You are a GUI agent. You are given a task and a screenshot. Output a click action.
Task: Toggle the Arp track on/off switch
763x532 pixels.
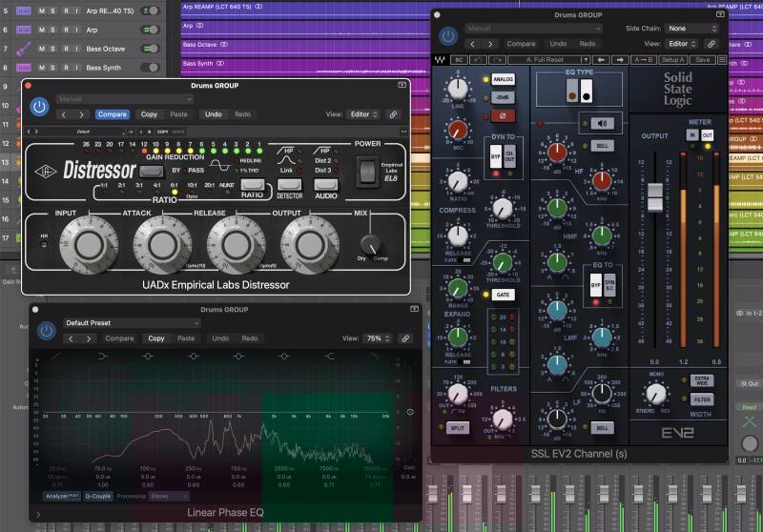click(151, 30)
